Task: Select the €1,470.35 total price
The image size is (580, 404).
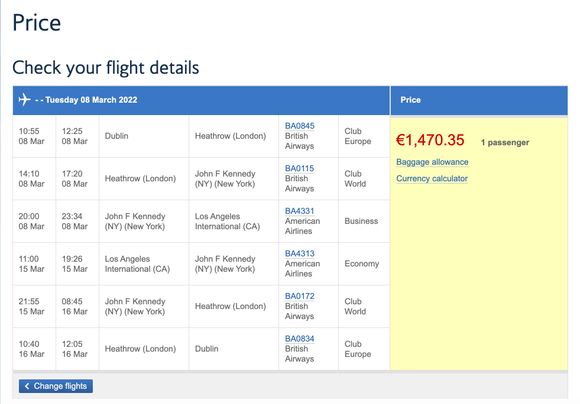Action: [x=430, y=140]
